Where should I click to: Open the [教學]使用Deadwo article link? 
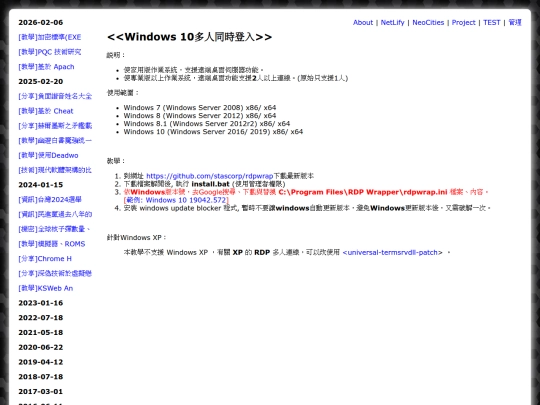[x=48, y=155]
